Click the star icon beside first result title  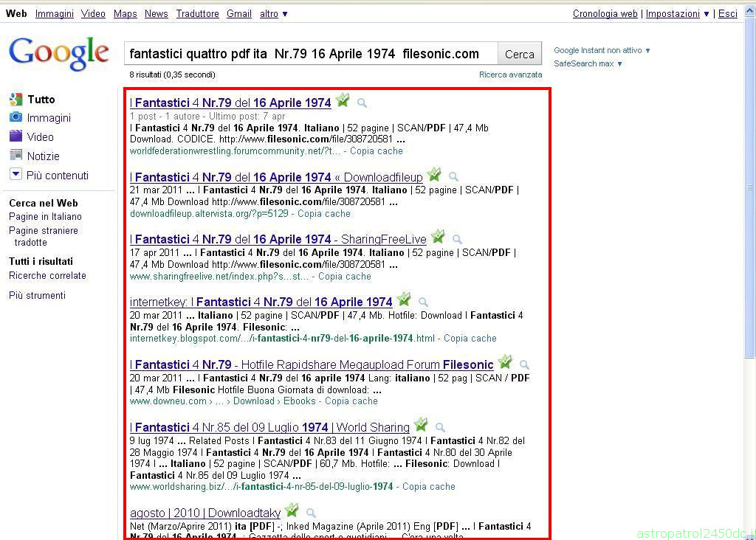pos(343,100)
